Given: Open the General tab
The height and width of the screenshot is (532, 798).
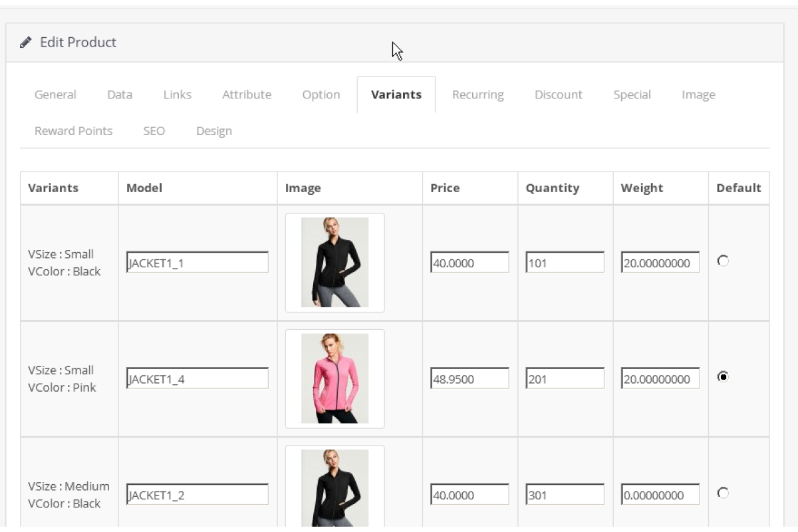Looking at the screenshot, I should (55, 94).
